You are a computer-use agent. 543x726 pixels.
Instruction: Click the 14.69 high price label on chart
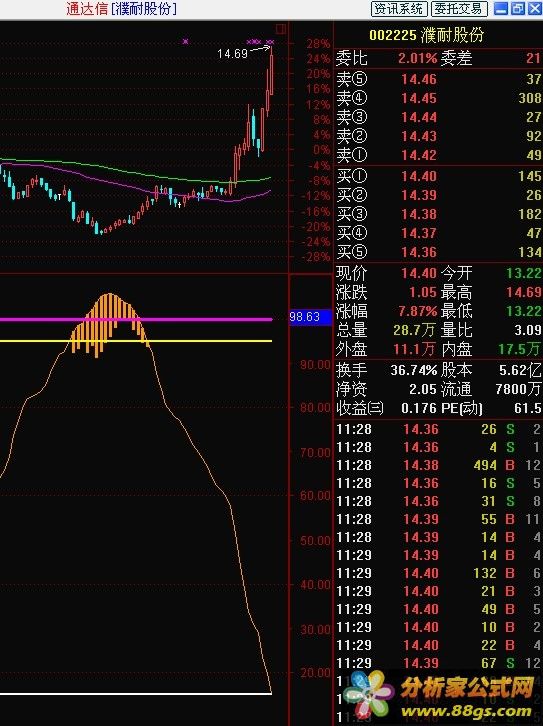click(232, 54)
